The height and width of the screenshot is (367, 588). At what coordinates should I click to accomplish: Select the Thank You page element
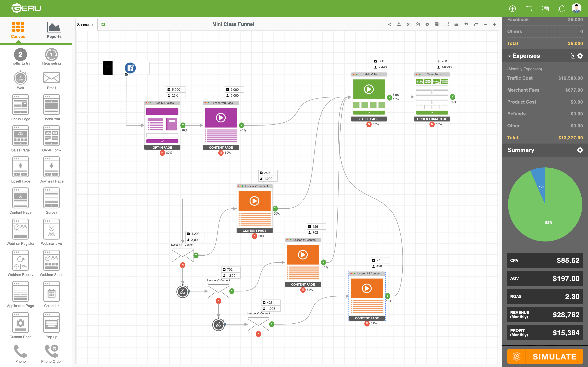click(x=51, y=104)
